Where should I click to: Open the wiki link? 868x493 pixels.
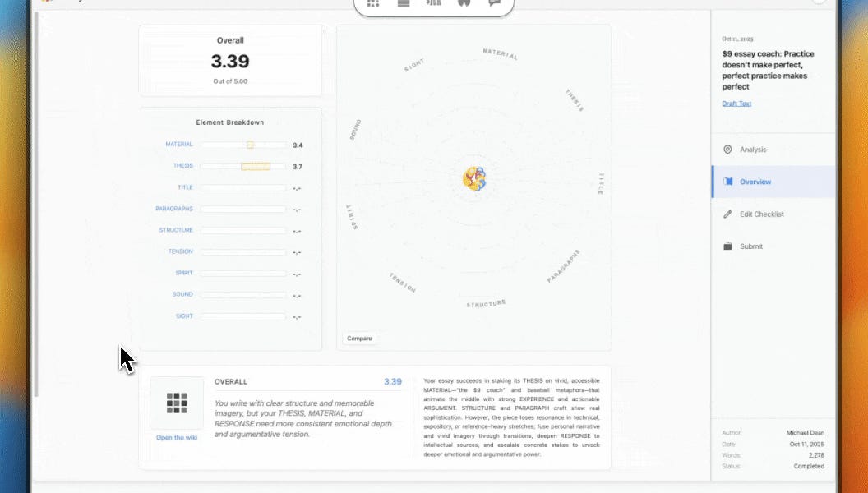point(177,438)
